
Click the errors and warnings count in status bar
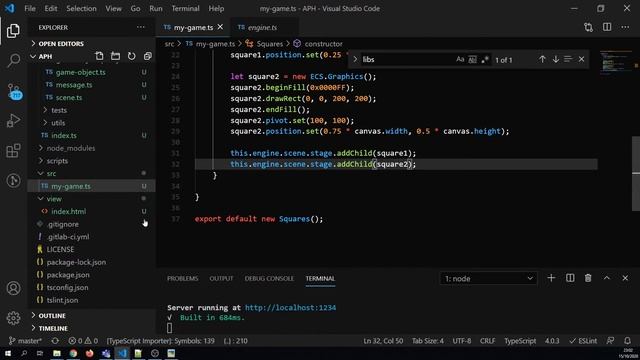point(83,340)
